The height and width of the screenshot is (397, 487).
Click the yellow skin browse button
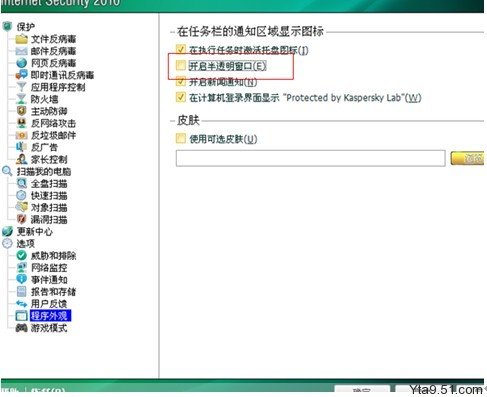[x=467, y=158]
